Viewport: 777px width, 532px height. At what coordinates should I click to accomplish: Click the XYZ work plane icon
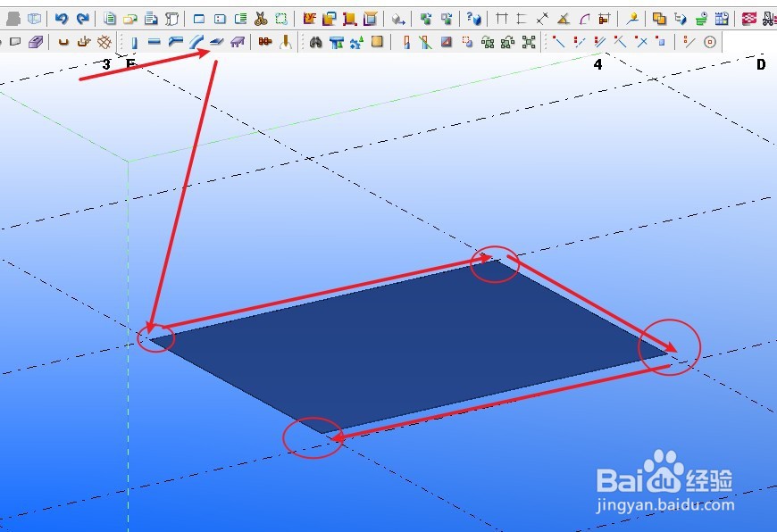tap(309, 19)
